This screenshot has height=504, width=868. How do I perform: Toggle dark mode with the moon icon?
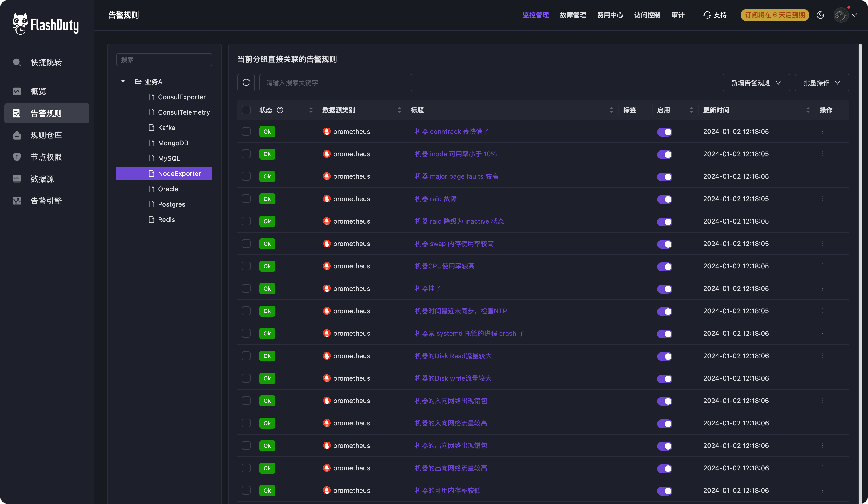point(820,15)
